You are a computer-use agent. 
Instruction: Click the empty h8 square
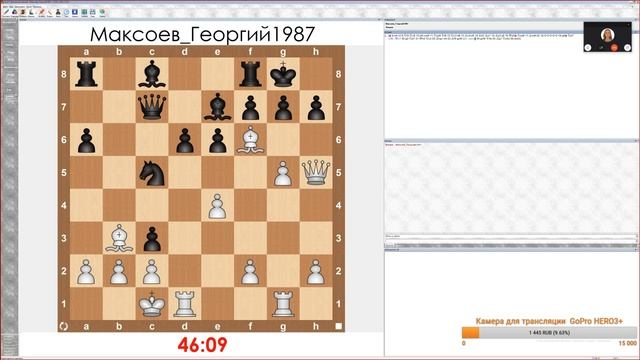[316, 74]
